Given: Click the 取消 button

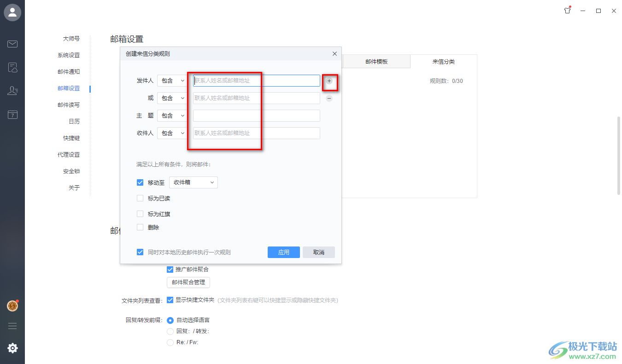Looking at the screenshot, I should click(x=319, y=252).
